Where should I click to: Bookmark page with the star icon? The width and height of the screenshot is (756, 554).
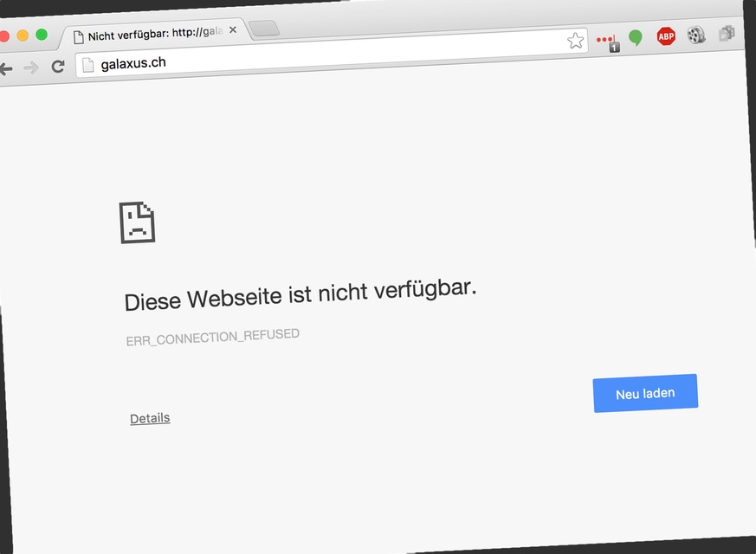click(575, 41)
